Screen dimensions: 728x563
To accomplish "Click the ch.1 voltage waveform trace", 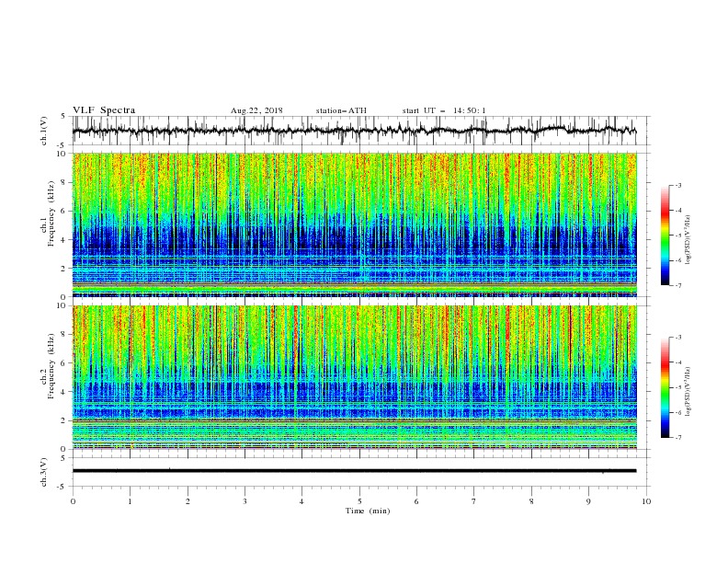I will coord(354,131).
